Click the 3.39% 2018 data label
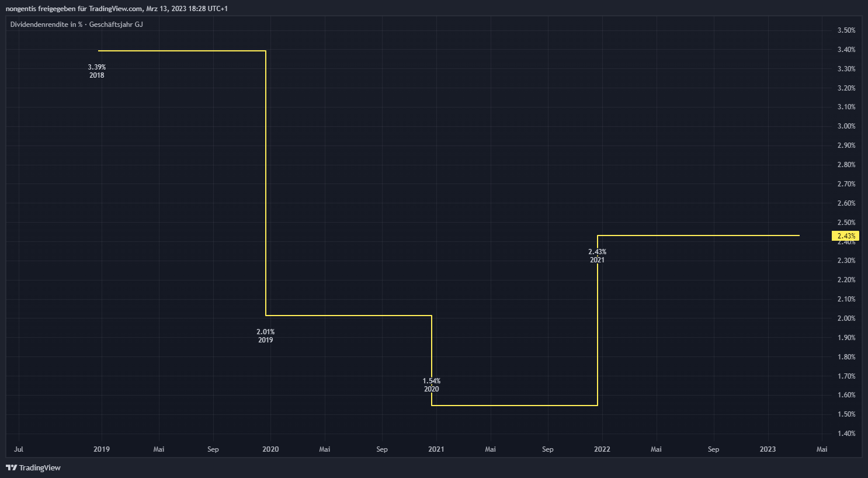 point(97,71)
